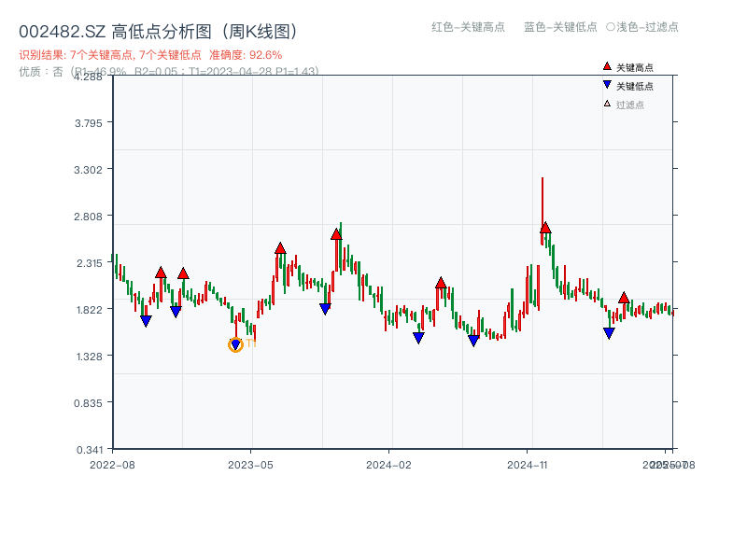Click the 0.341 y-axis label
Viewport: 747px width, 560px height.
[x=90, y=450]
